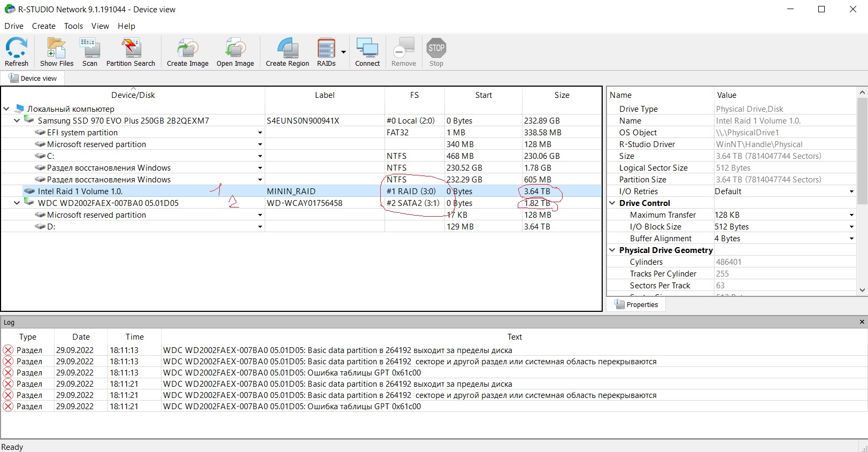Click the OS Object value \\.\PhysicalDrive1
Viewport: 868px width, 452px height.
click(x=747, y=132)
